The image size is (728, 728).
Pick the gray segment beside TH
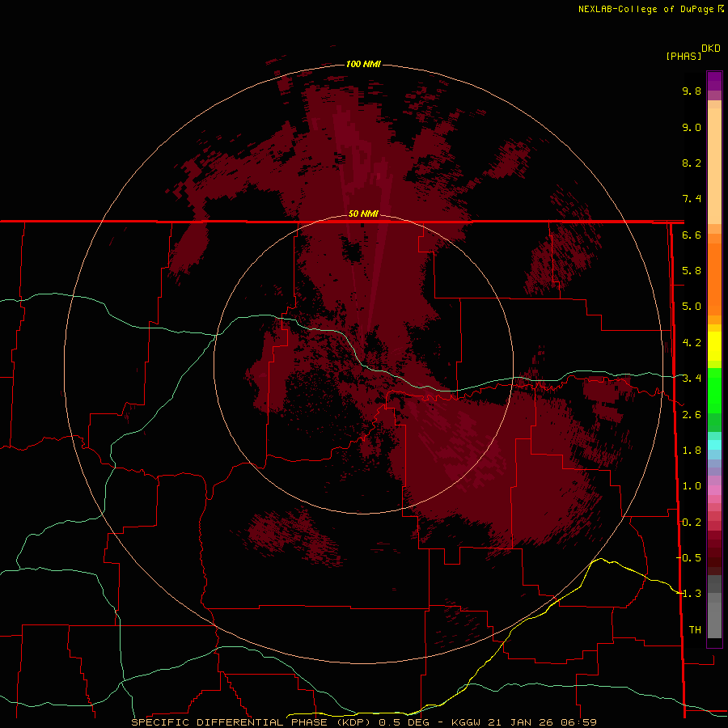tap(714, 620)
